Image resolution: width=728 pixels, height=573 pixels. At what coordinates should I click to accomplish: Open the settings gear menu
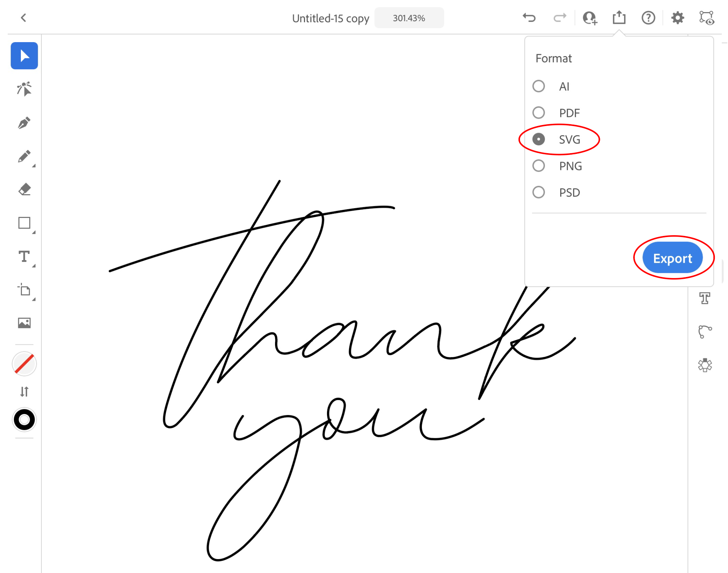(x=677, y=18)
